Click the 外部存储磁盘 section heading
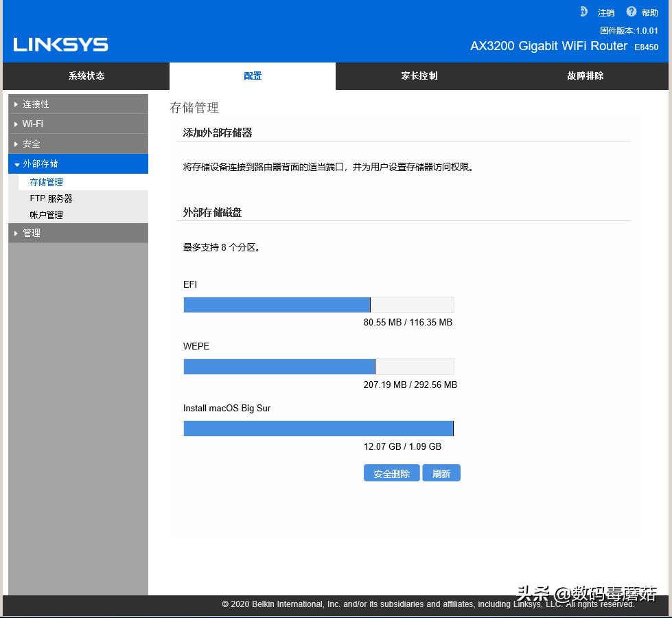The image size is (672, 618). [212, 212]
